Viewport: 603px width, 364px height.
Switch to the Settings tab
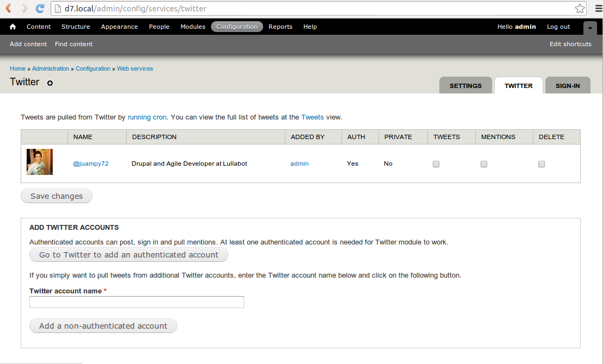coord(465,85)
